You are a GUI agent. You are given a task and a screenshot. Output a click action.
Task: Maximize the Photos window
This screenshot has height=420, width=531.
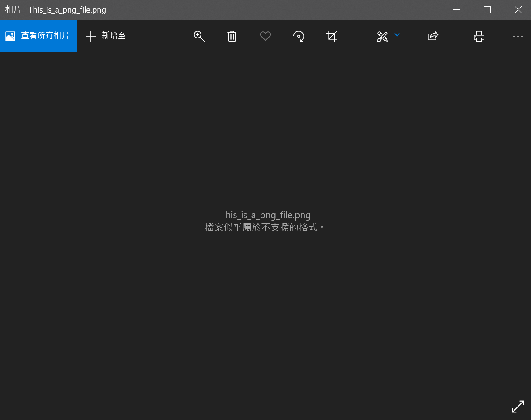[x=487, y=10]
